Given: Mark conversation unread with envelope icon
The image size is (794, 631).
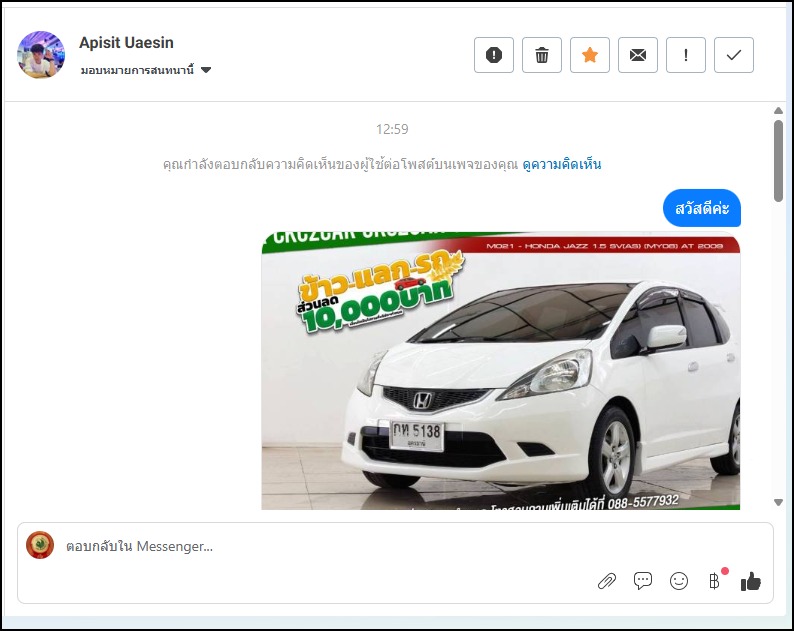Looking at the screenshot, I should (638, 55).
